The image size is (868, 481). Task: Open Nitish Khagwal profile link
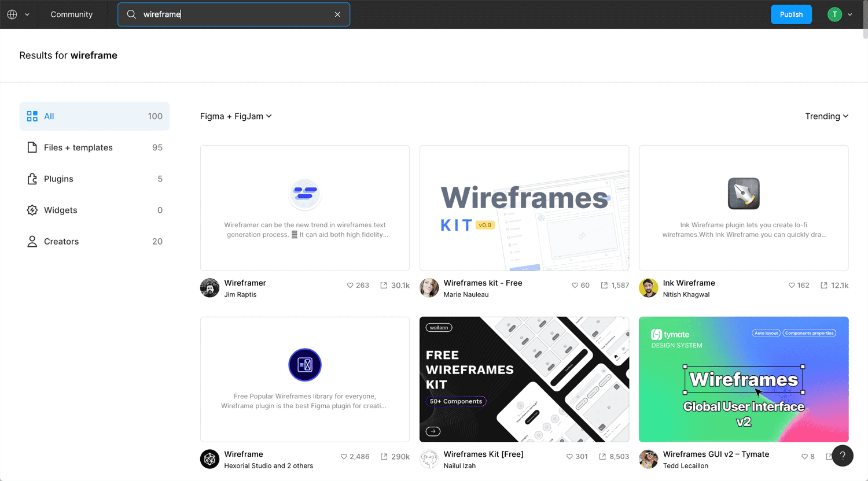coord(686,294)
